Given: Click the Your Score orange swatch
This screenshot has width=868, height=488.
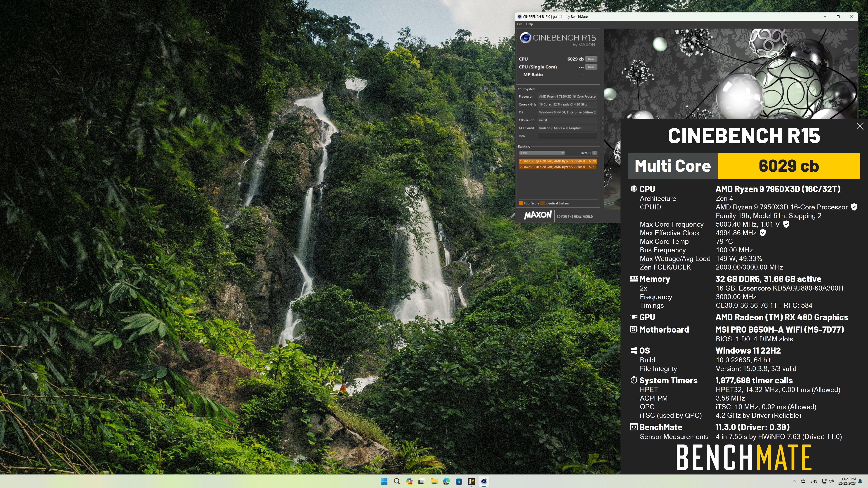Looking at the screenshot, I should click(x=521, y=203).
